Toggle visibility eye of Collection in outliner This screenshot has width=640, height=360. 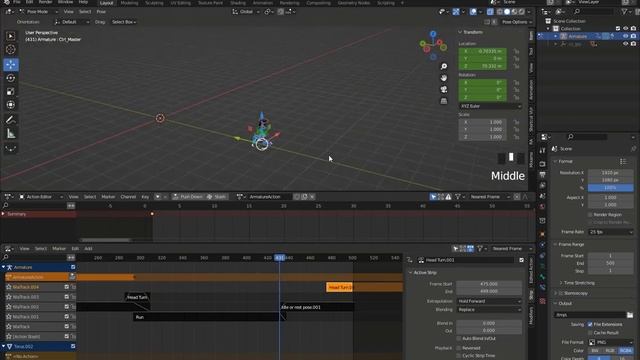pyautogui.click(x=625, y=29)
